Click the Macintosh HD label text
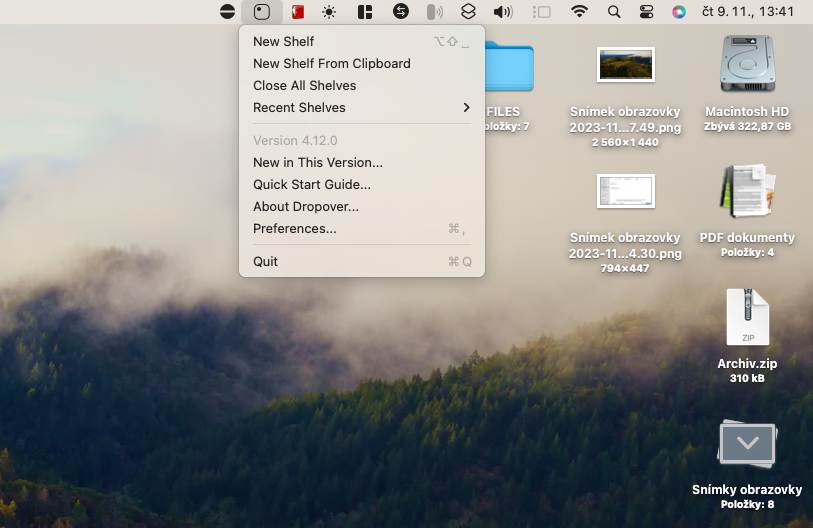The image size is (813, 528). pos(747,112)
